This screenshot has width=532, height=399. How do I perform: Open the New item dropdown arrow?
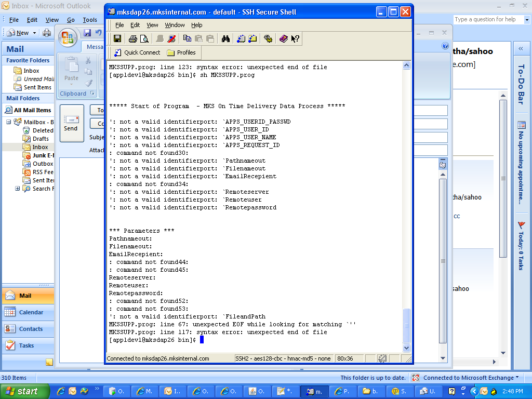[35, 33]
